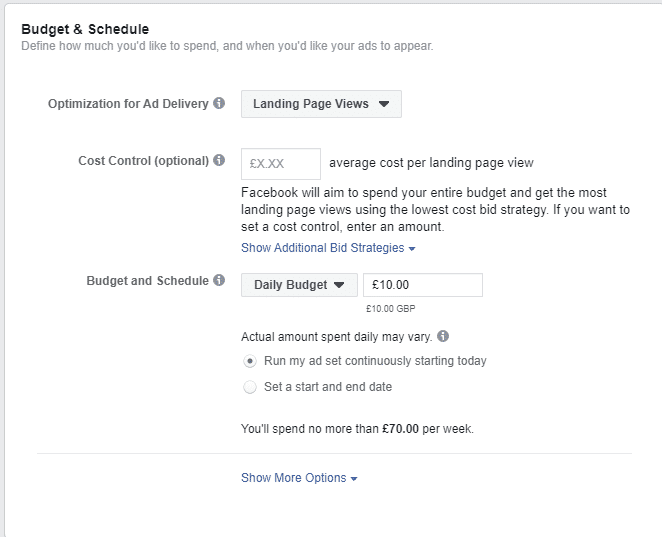
Task: Click info icon beside Optimization for Ad Delivery
Action: pos(219,103)
